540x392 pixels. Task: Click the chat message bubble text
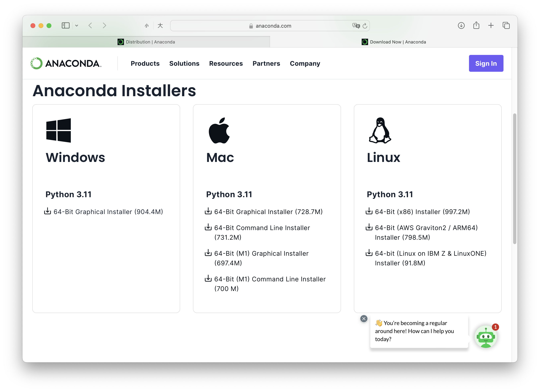pyautogui.click(x=414, y=331)
